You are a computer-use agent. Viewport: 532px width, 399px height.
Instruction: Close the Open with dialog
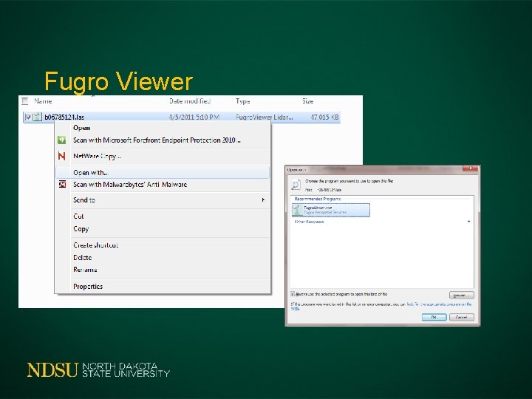click(470, 168)
